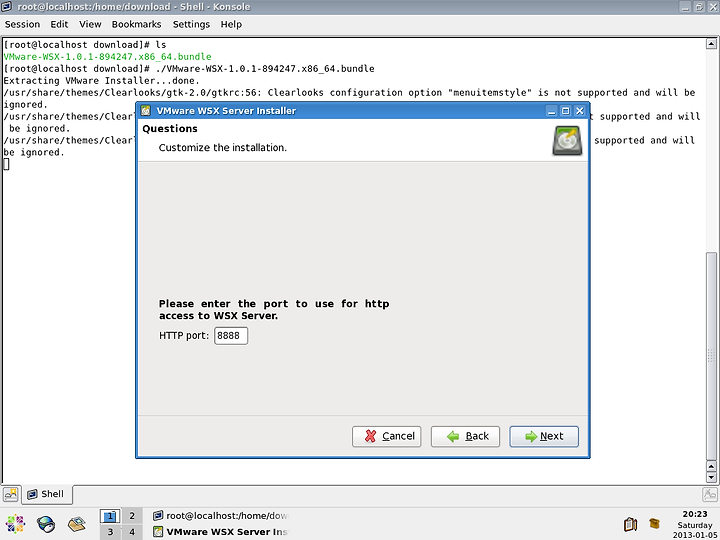The height and width of the screenshot is (540, 720).
Task: Click the clipboard (Klipper) tray icon
Action: 630,524
